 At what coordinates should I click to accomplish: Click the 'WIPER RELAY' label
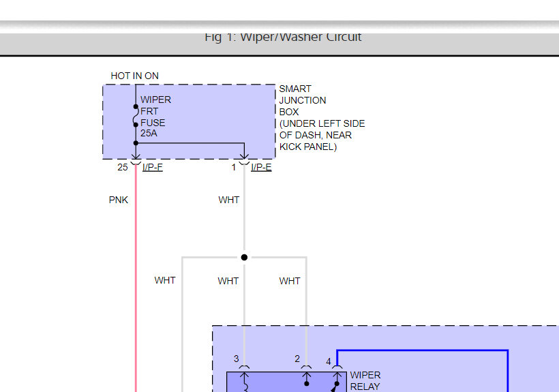coord(365,380)
